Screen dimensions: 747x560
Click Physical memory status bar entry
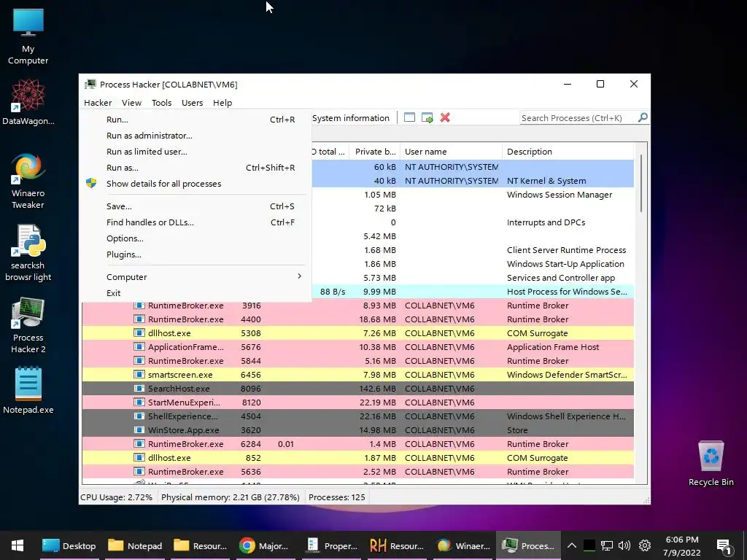tap(230, 497)
